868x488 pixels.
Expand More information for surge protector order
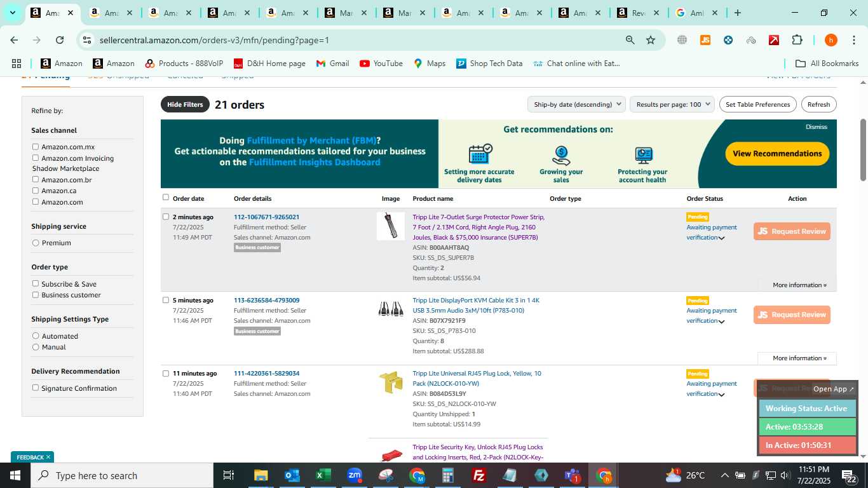coord(799,285)
